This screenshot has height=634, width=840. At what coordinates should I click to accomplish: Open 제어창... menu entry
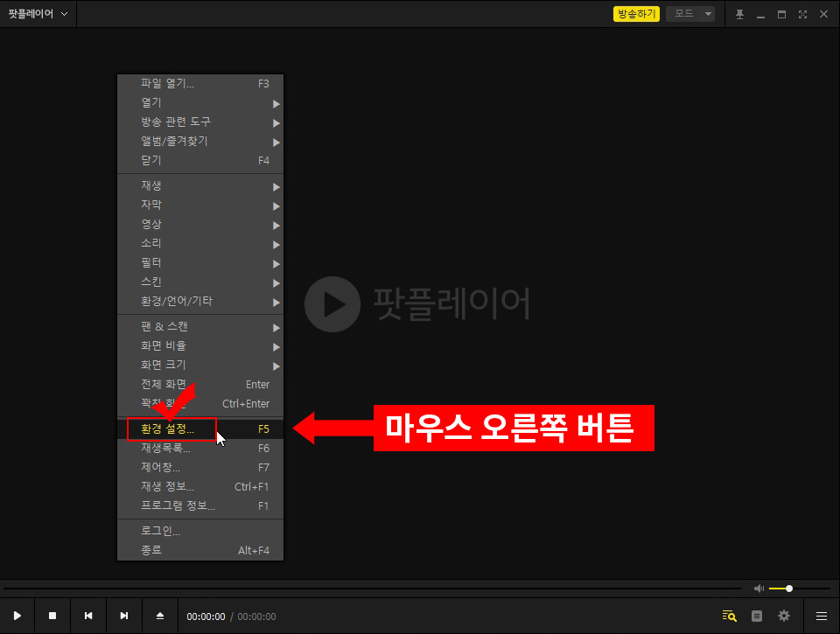point(200,468)
